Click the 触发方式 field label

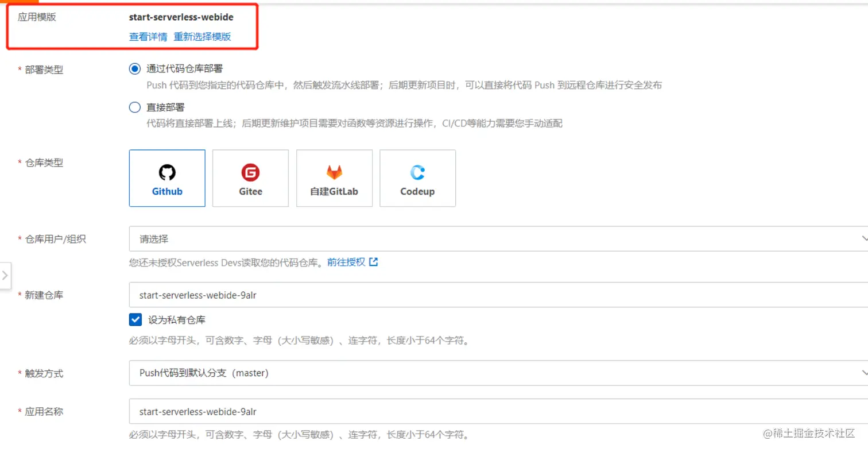tap(44, 373)
